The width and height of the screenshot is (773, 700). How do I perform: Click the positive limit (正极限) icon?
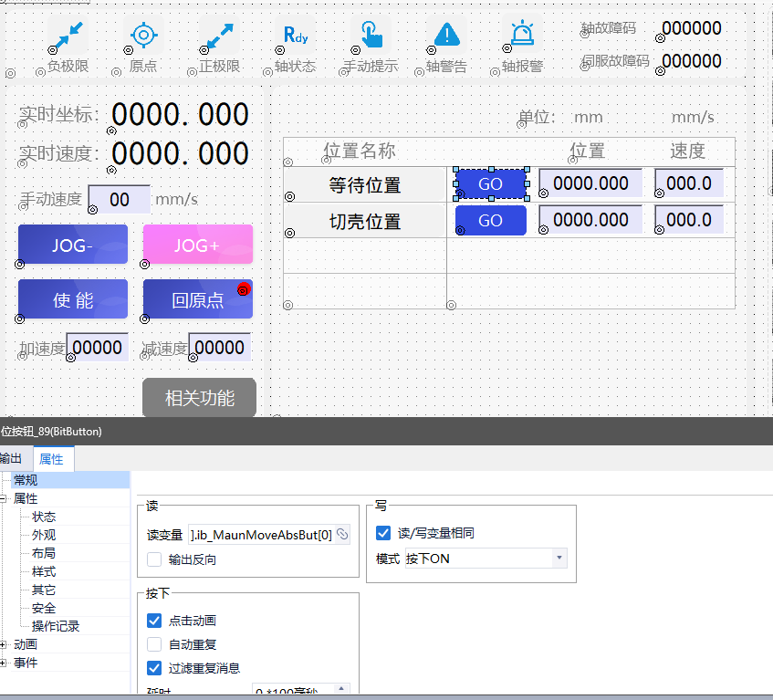(219, 36)
